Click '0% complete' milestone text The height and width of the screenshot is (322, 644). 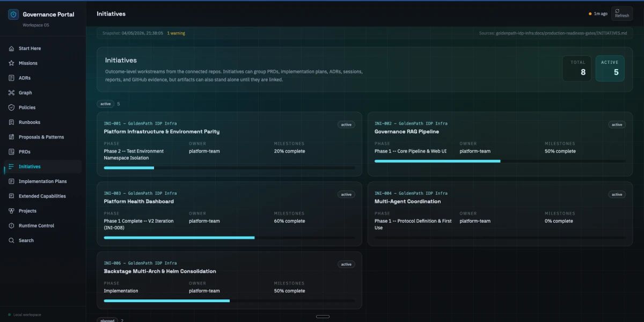(559, 221)
